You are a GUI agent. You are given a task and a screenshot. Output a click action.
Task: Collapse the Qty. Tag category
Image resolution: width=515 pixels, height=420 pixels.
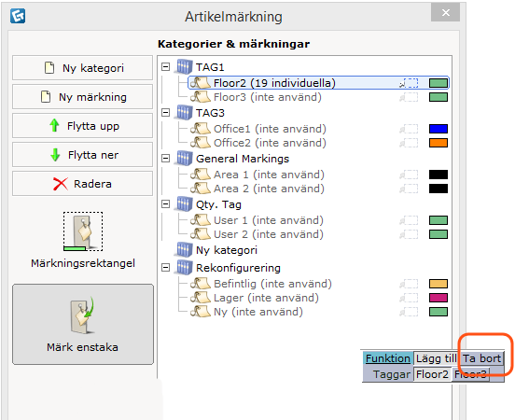(x=166, y=204)
